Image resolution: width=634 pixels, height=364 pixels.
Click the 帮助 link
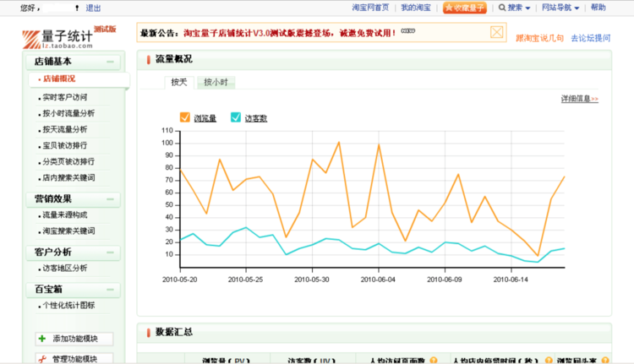click(x=598, y=8)
